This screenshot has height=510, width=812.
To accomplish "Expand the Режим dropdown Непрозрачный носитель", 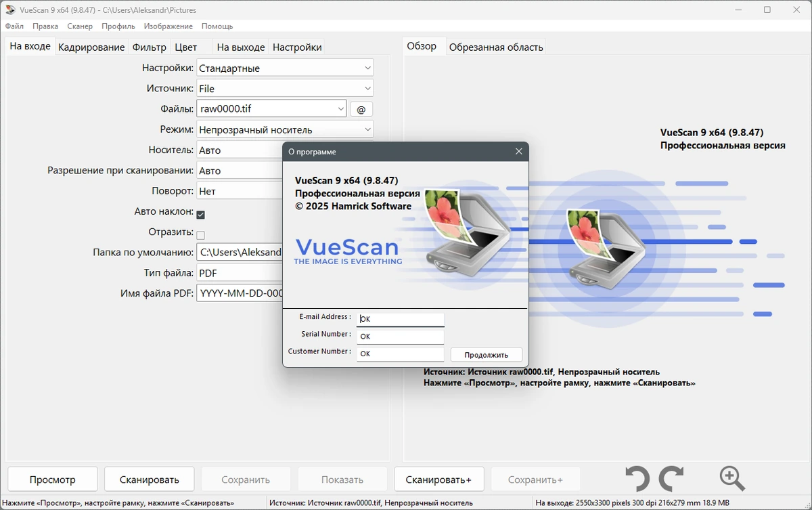I will (x=285, y=129).
